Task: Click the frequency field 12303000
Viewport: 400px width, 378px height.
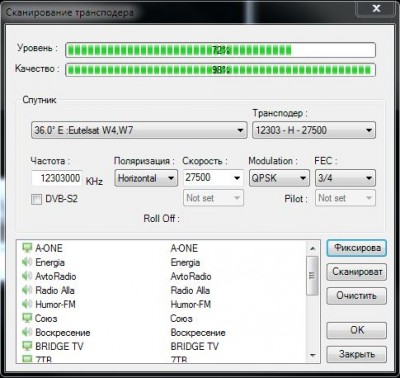Action: tap(57, 178)
